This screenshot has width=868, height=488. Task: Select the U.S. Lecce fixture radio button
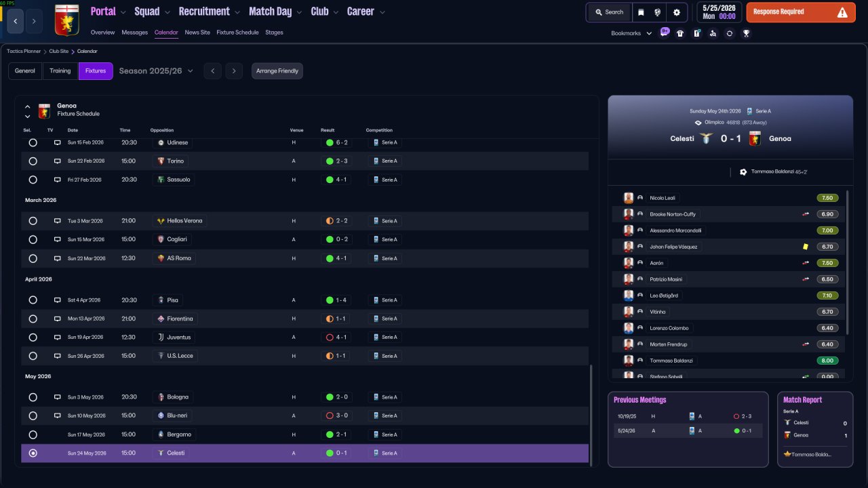coord(33,356)
